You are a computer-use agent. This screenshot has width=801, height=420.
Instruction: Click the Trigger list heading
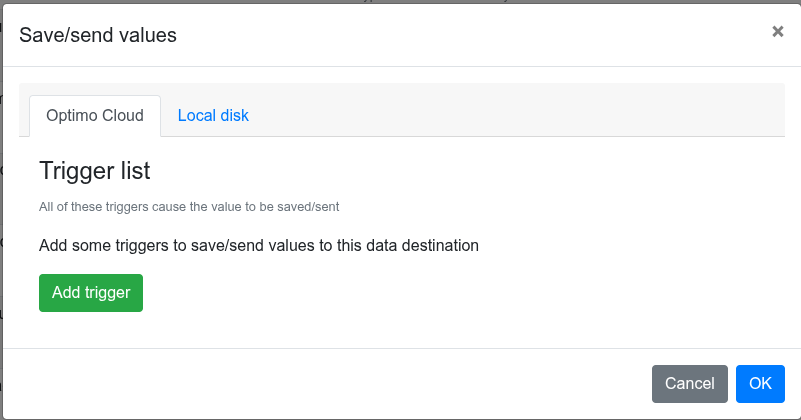pyautogui.click(x=95, y=171)
